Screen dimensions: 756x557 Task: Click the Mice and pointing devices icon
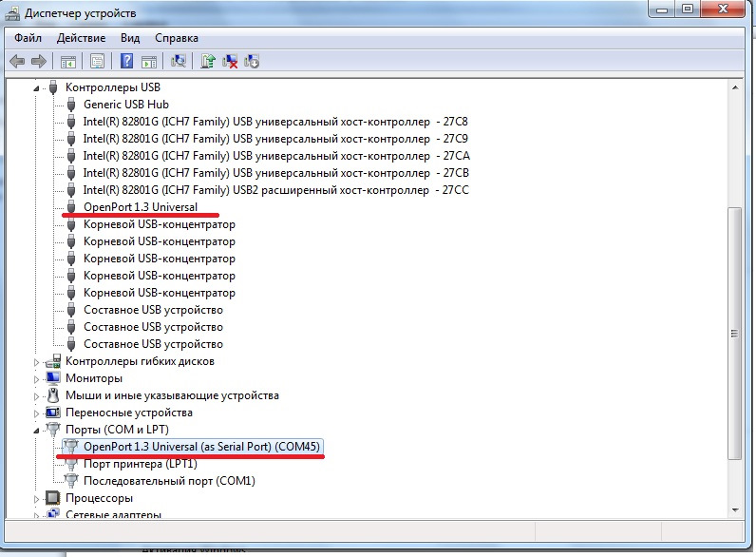(x=53, y=395)
